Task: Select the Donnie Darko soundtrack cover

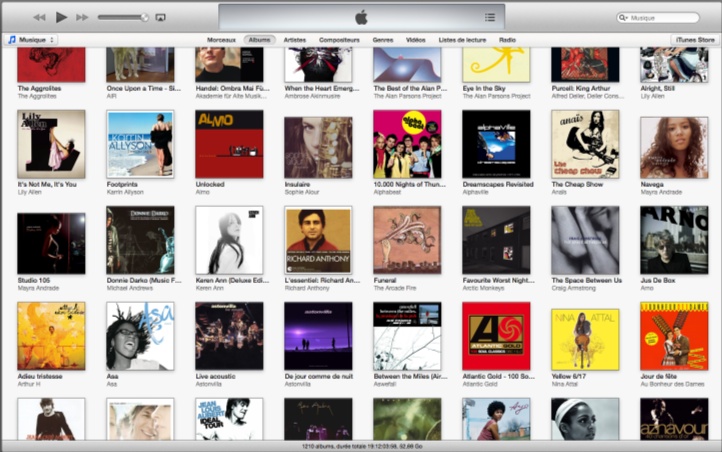Action: pyautogui.click(x=140, y=240)
